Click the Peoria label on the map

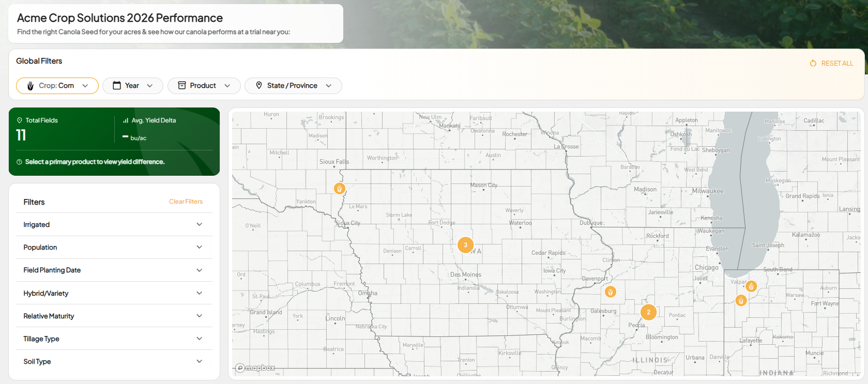pos(636,325)
